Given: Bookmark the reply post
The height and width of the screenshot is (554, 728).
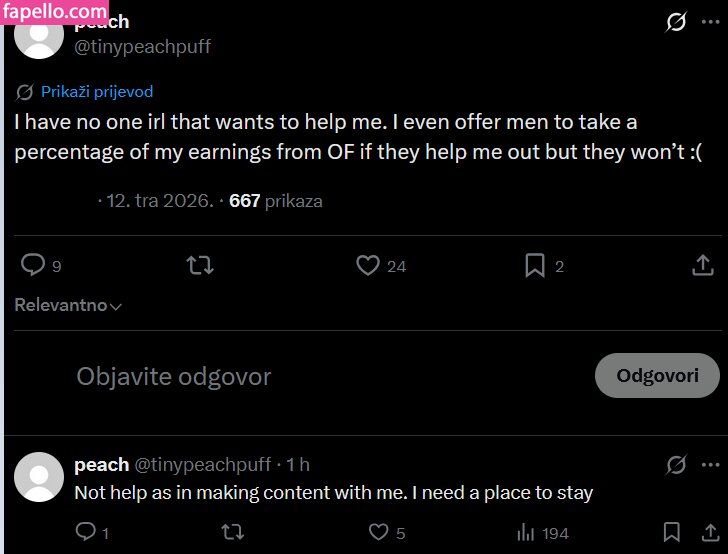Looking at the screenshot, I should coord(672,533).
